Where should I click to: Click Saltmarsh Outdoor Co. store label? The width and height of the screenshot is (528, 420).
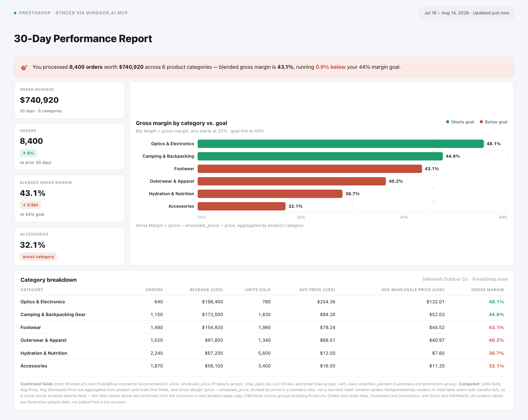(465, 279)
